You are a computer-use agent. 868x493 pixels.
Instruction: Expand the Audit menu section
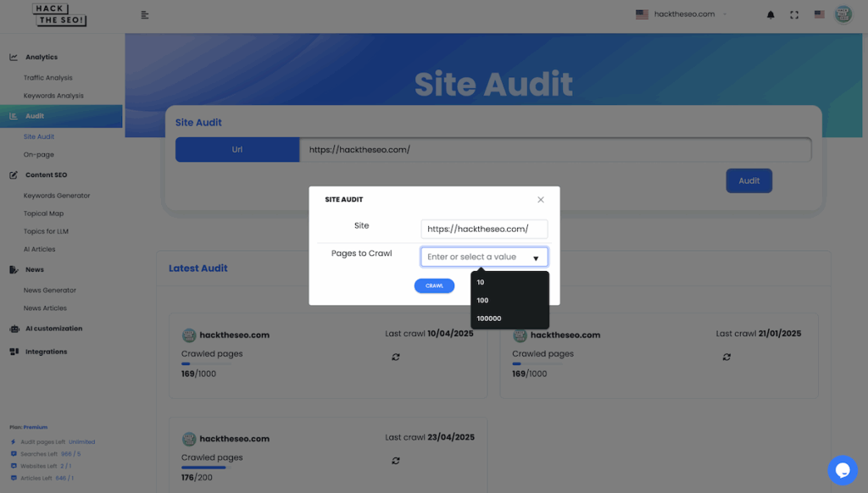coord(61,116)
